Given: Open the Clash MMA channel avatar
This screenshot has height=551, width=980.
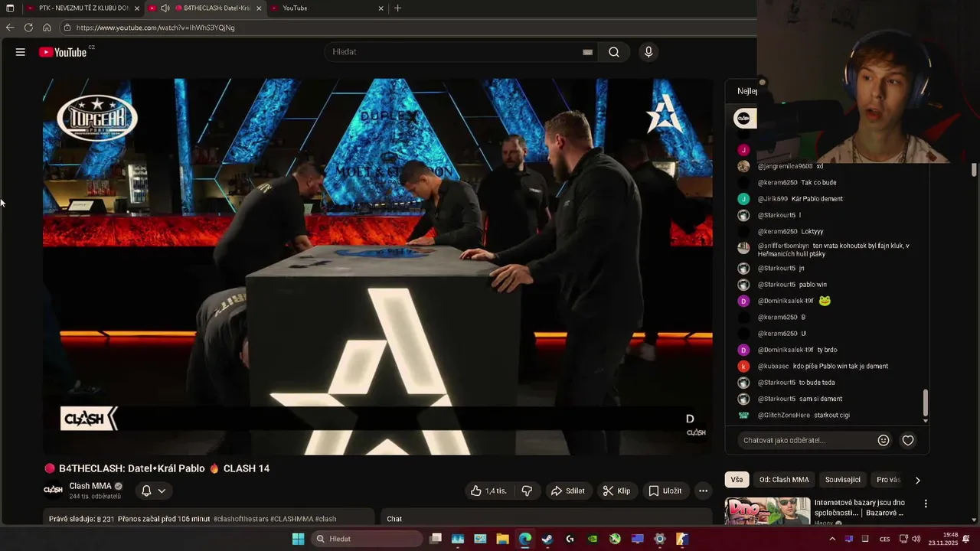Looking at the screenshot, I should click(x=53, y=490).
